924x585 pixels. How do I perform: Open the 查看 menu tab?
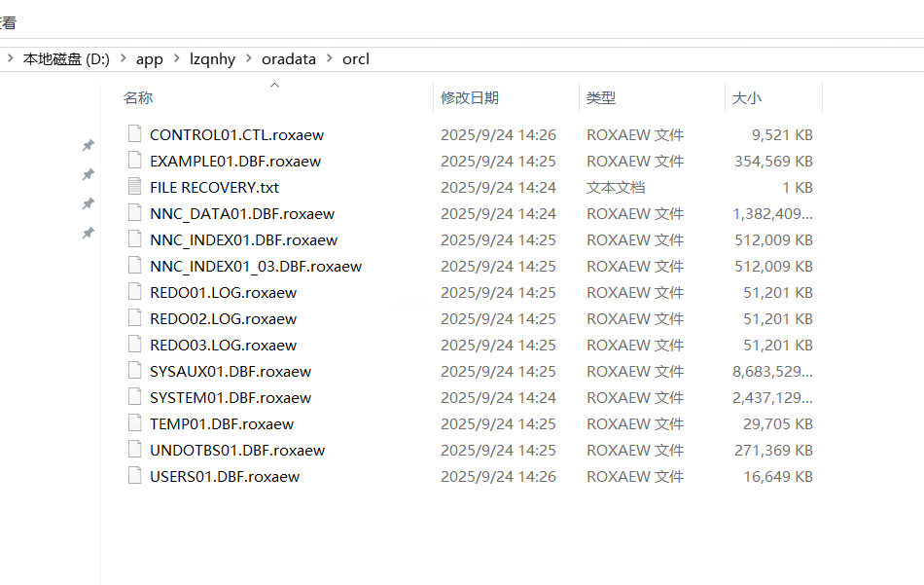tap(8, 22)
